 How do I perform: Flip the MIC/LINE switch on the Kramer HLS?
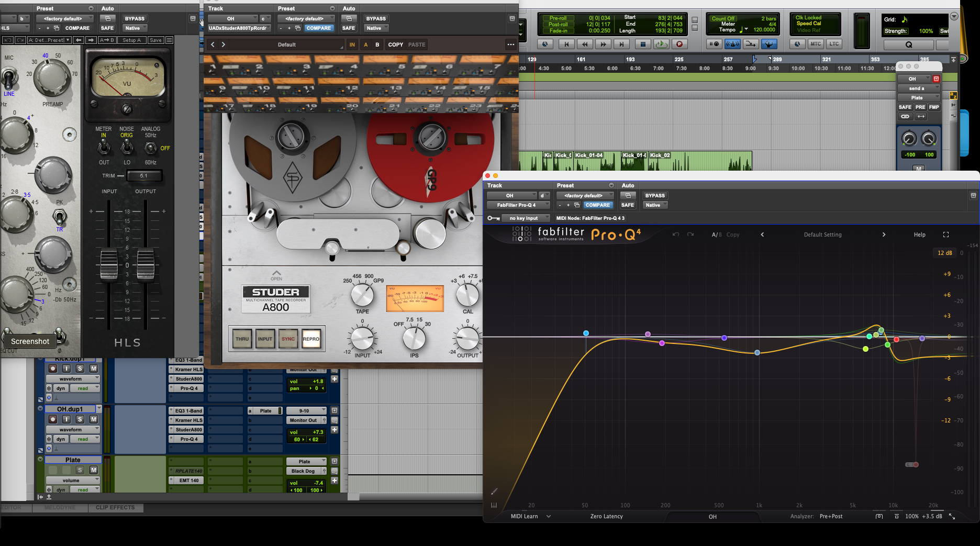pos(8,77)
